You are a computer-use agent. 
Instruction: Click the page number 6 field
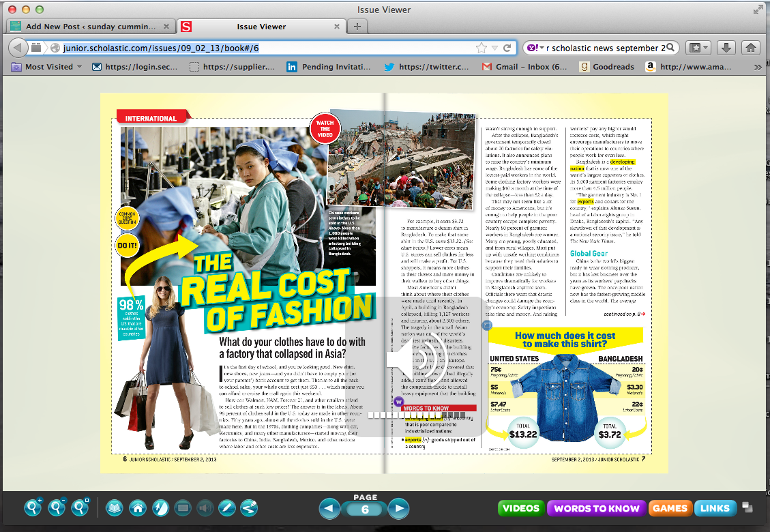[365, 510]
